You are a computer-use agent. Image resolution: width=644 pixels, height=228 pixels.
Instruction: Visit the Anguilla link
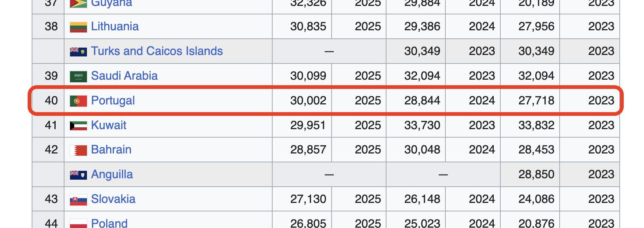pos(112,174)
